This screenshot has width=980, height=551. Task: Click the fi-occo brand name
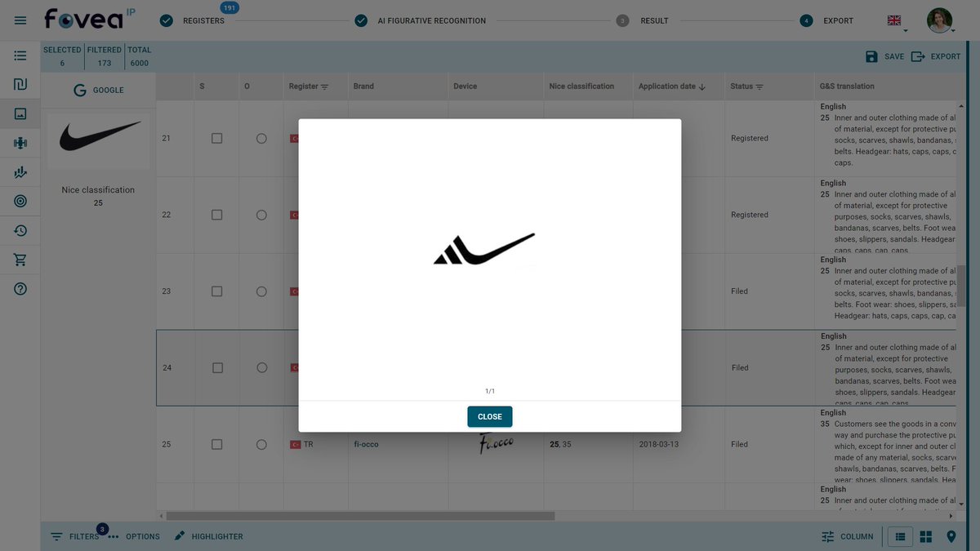366,445
